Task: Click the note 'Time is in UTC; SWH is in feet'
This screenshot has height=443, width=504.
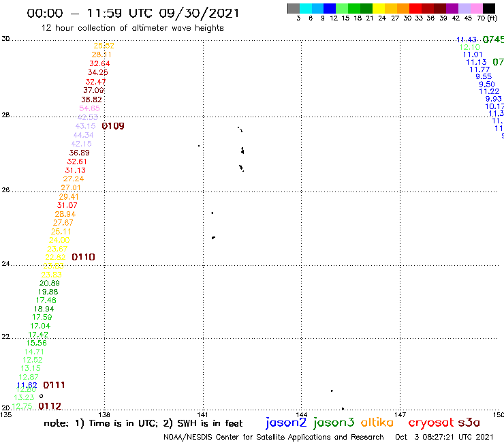Action: point(143,423)
